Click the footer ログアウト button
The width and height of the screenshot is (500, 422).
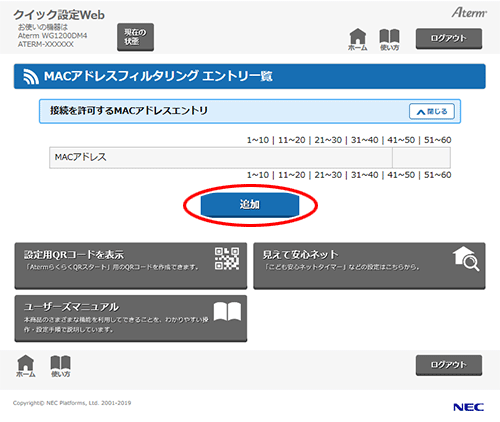[449, 365]
